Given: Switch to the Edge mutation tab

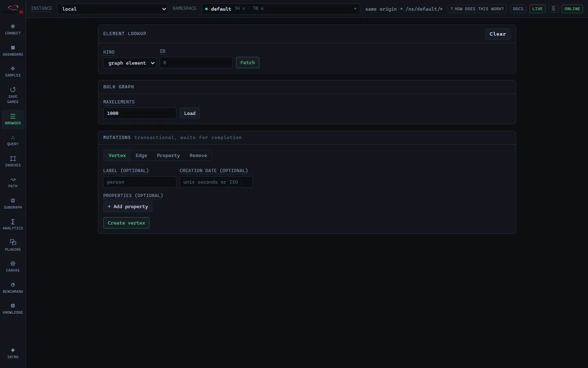Looking at the screenshot, I should pos(141,155).
